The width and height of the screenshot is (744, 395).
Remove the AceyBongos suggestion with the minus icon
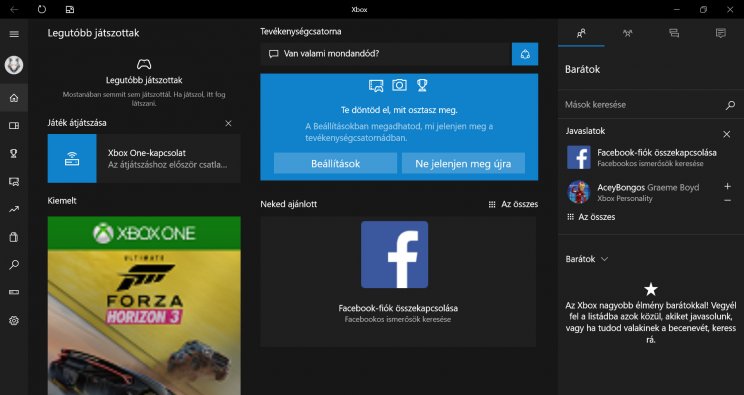[727, 200]
